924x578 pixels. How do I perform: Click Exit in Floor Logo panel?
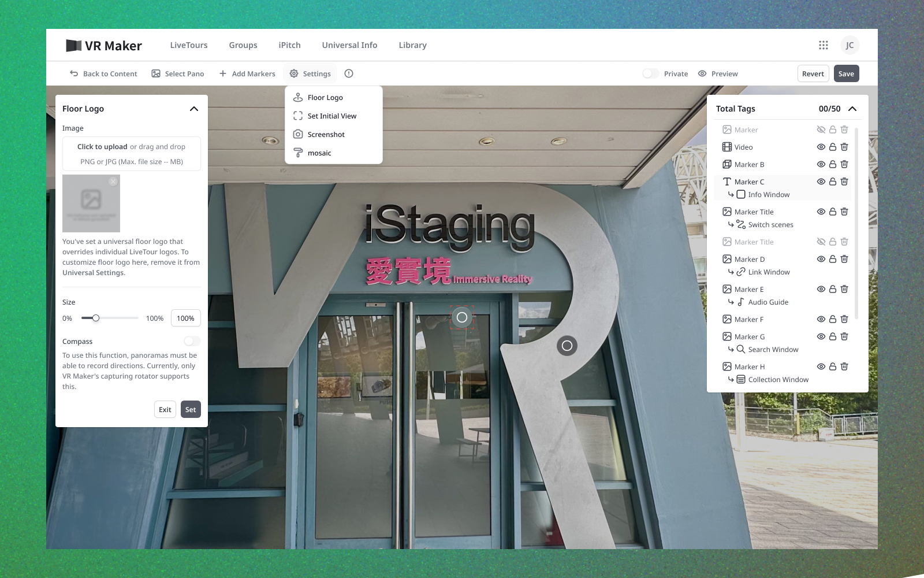(x=165, y=409)
